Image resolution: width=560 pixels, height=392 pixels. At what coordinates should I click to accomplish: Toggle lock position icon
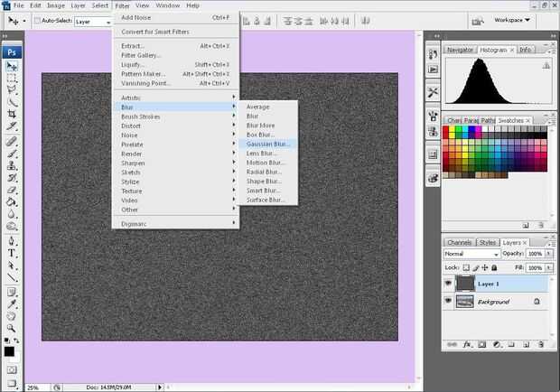pyautogui.click(x=485, y=267)
